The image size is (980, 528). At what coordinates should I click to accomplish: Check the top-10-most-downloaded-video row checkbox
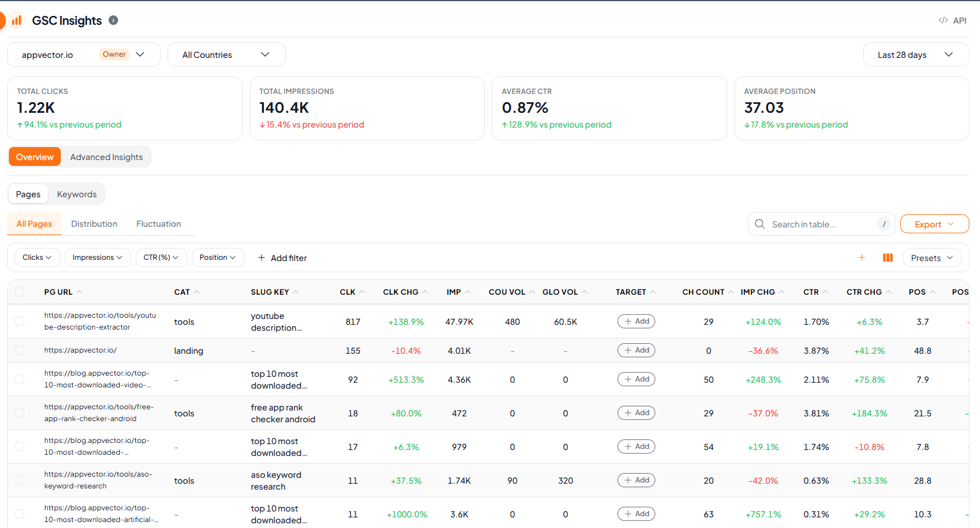(19, 379)
